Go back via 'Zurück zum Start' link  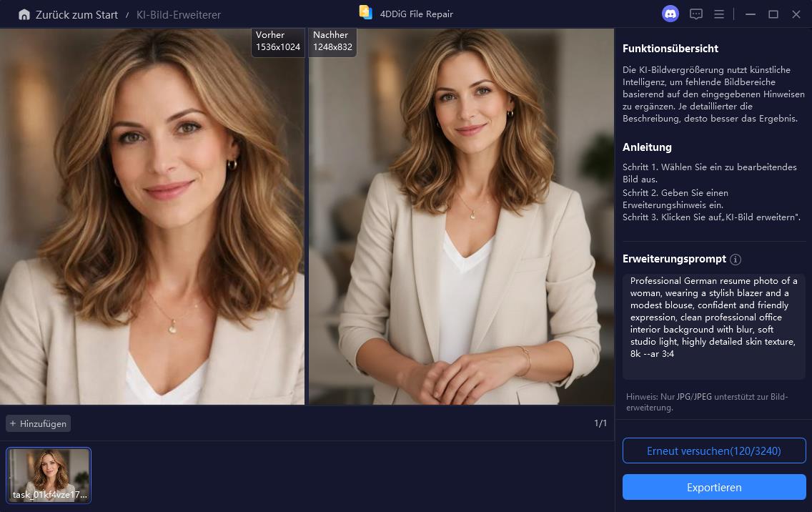coord(76,15)
